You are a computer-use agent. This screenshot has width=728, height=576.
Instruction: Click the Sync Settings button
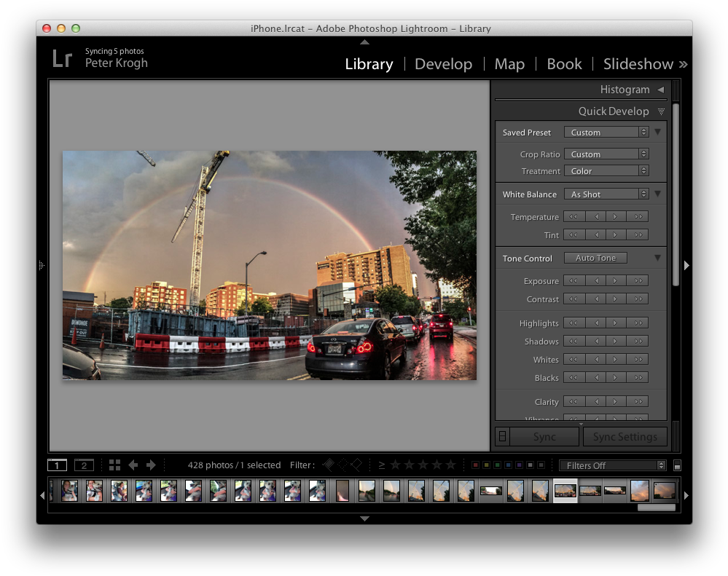pyautogui.click(x=625, y=436)
